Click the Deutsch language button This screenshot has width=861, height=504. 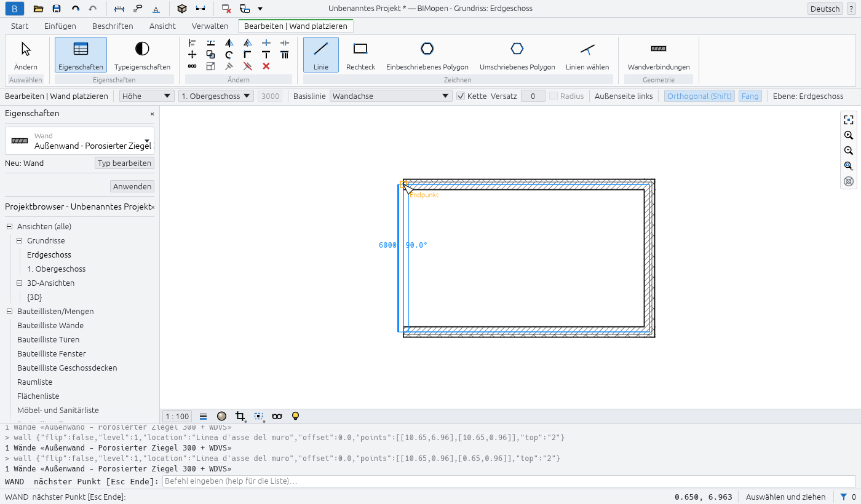click(x=825, y=9)
